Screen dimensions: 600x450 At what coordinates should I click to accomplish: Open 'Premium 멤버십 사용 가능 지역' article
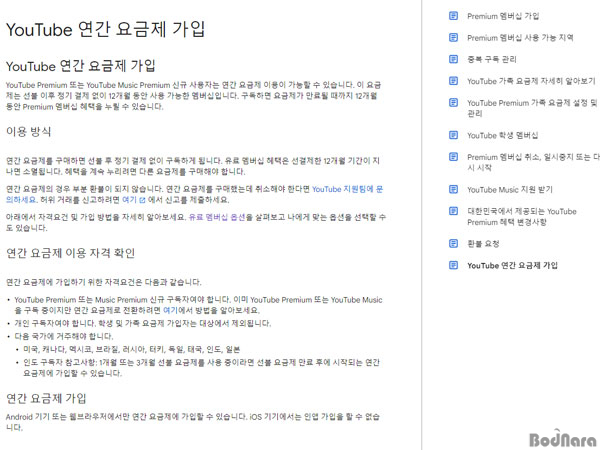pos(520,38)
